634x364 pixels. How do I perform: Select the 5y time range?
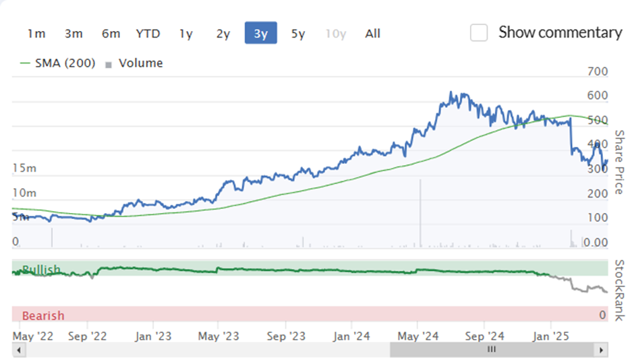[298, 33]
